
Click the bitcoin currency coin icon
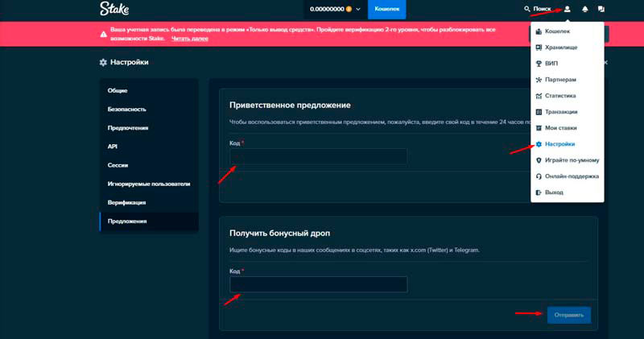(348, 10)
